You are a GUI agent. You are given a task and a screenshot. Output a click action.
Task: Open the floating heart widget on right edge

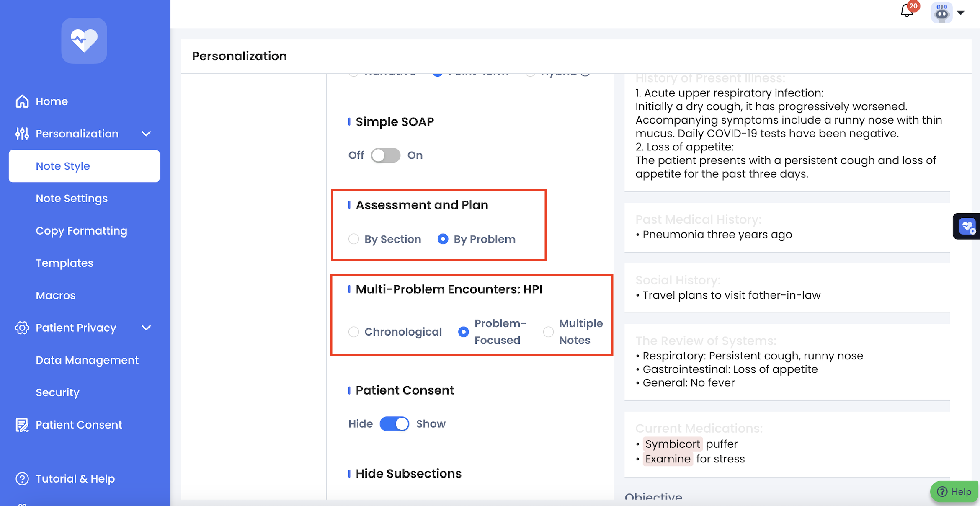(x=967, y=227)
